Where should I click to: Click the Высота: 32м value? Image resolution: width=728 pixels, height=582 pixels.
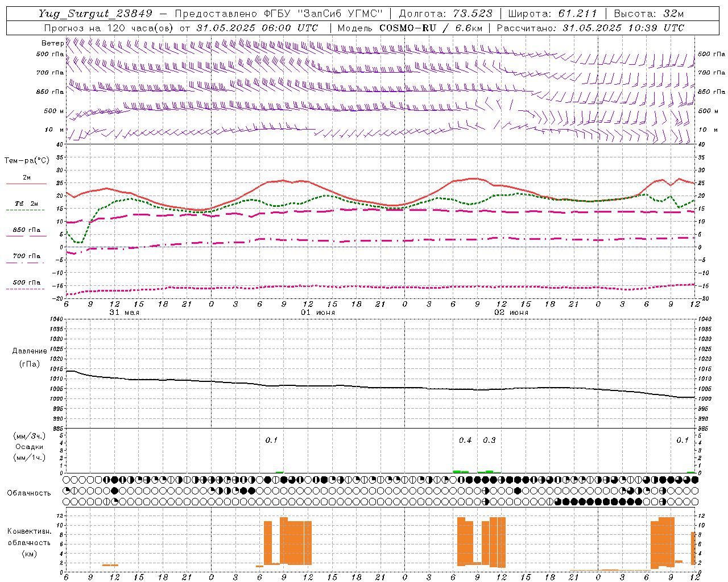click(649, 14)
